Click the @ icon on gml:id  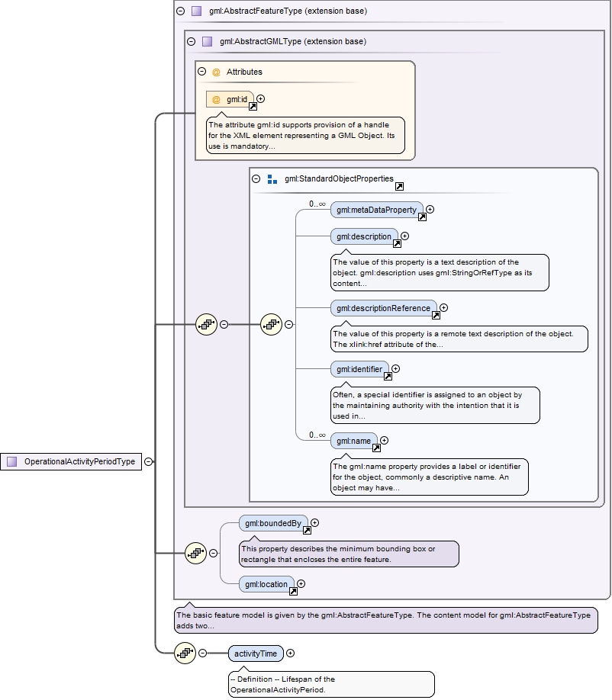tap(216, 99)
